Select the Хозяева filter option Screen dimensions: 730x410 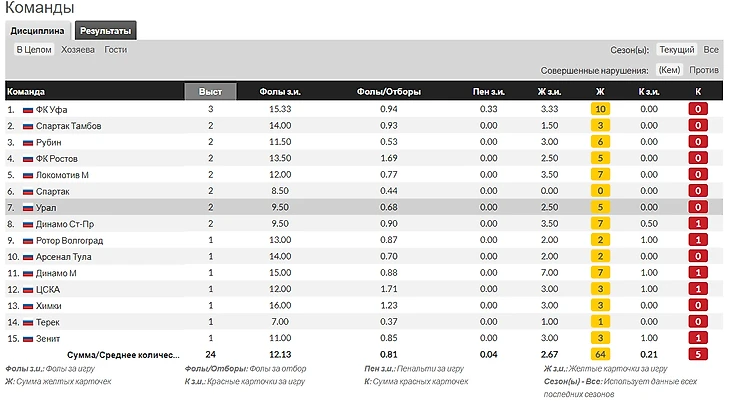point(78,49)
